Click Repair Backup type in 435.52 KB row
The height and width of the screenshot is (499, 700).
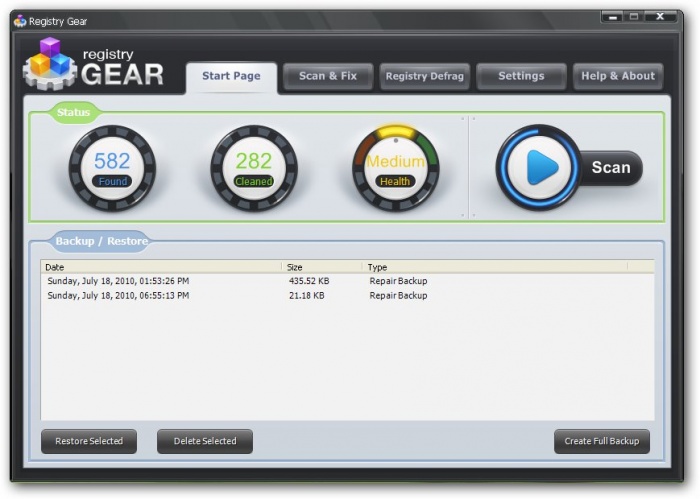(398, 281)
